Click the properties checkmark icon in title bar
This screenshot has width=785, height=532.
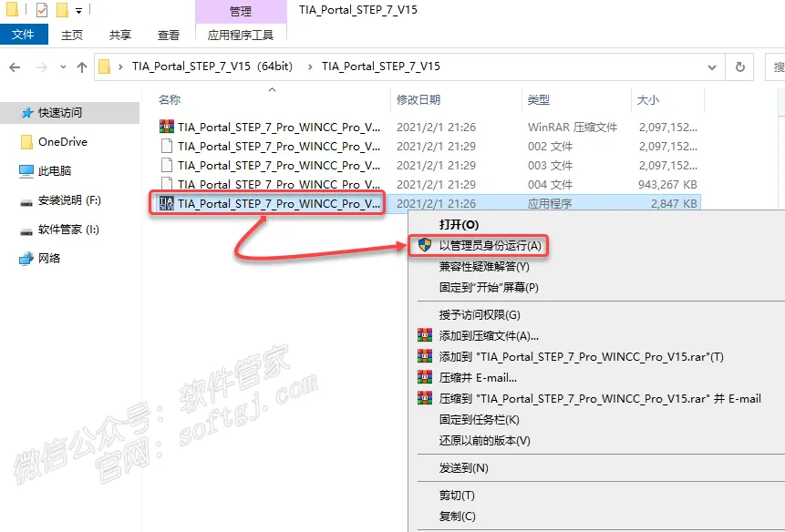[x=42, y=9]
